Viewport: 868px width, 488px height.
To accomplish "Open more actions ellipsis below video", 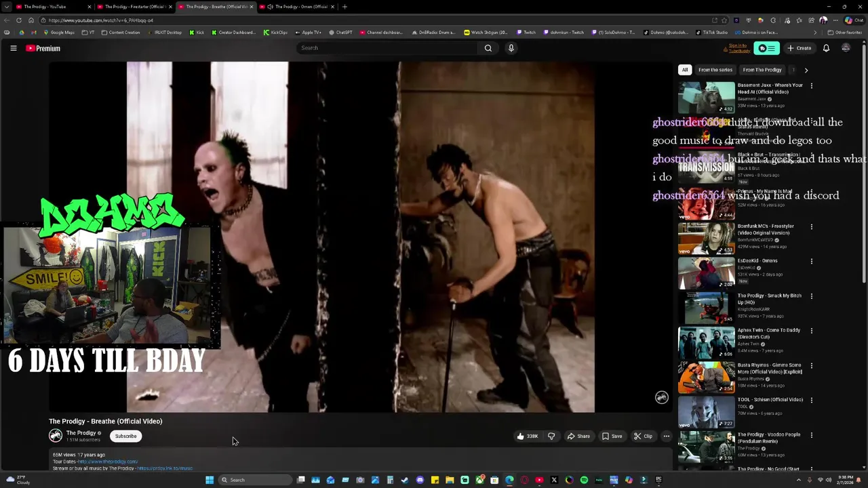I will coord(667,436).
